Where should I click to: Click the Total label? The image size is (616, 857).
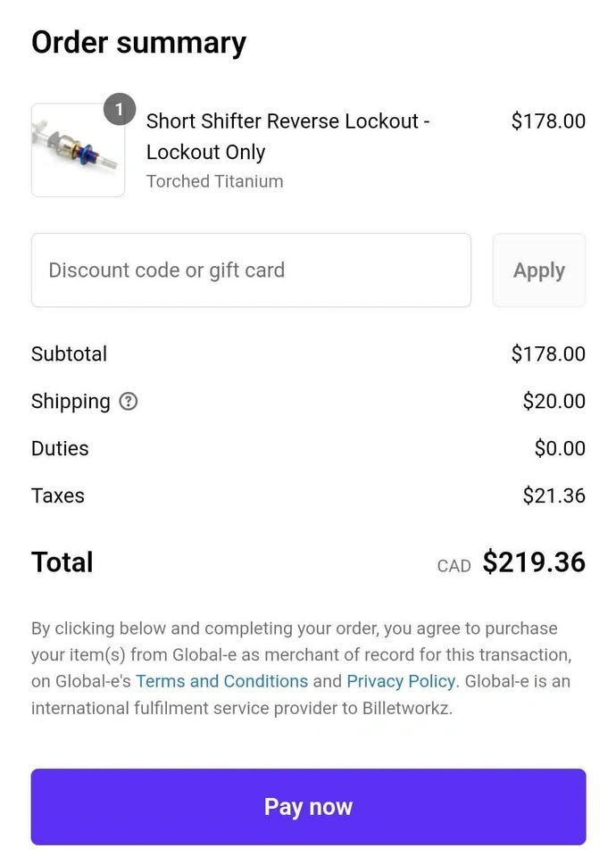click(x=62, y=562)
